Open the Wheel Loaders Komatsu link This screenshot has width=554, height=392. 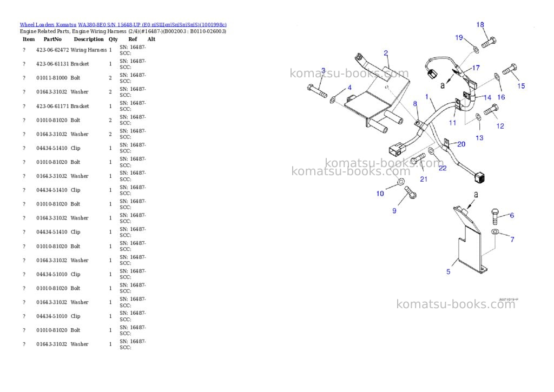pos(48,25)
